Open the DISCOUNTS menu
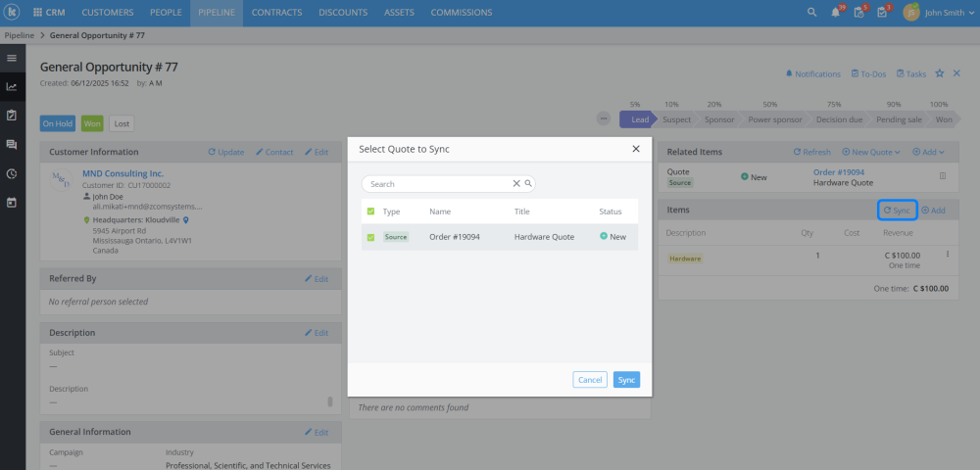The height and width of the screenshot is (470, 980). tap(343, 13)
